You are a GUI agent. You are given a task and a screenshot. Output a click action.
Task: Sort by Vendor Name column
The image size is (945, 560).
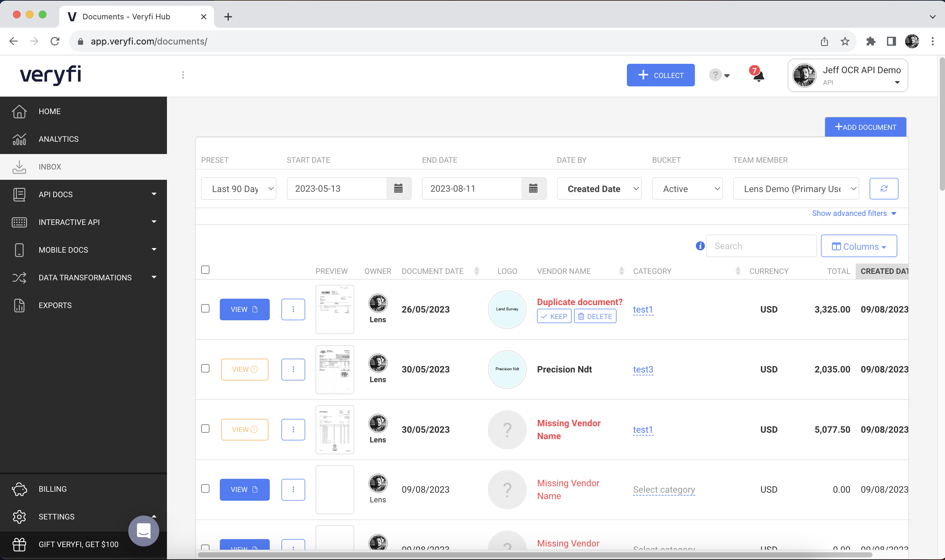[x=622, y=271]
